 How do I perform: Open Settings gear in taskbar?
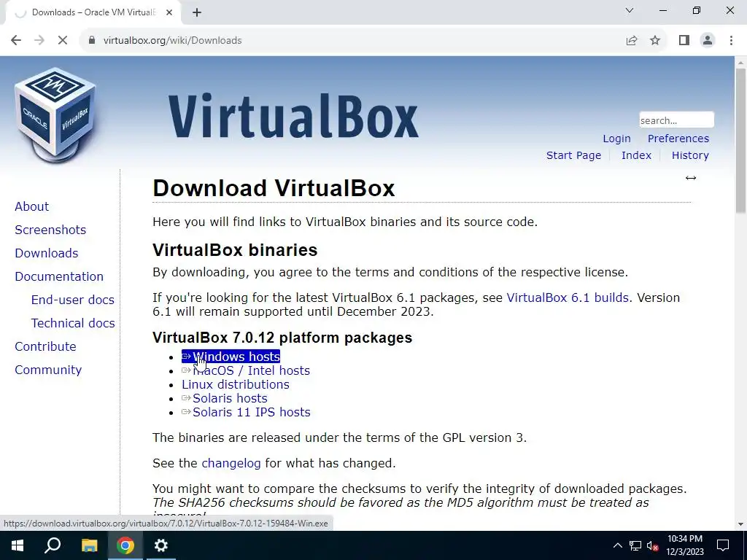(x=161, y=545)
